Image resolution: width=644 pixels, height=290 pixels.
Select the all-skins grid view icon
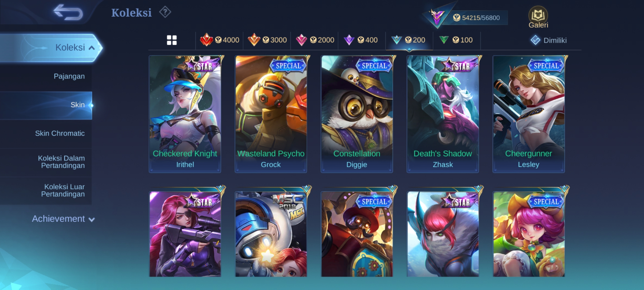(x=172, y=40)
